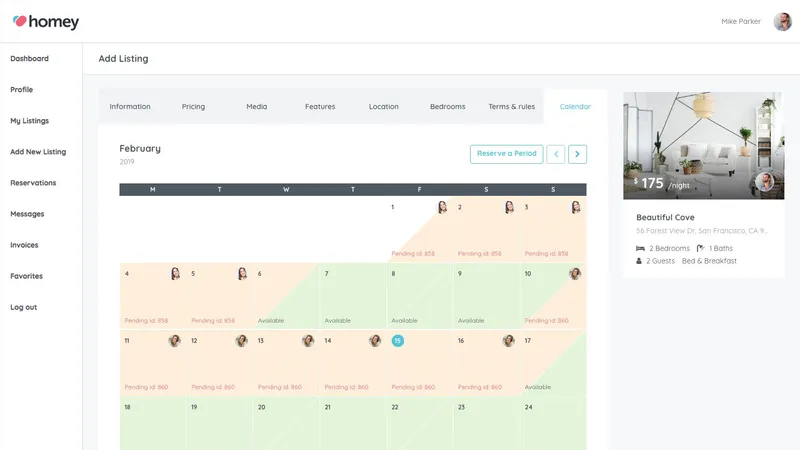Click the Reserve a Period button
Image resolution: width=800 pixels, height=450 pixels.
(x=507, y=154)
